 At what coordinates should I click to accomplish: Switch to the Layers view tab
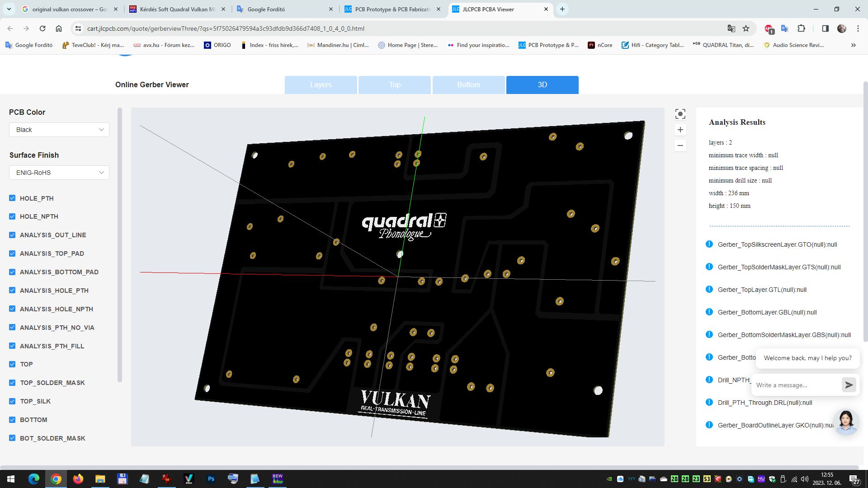(321, 85)
